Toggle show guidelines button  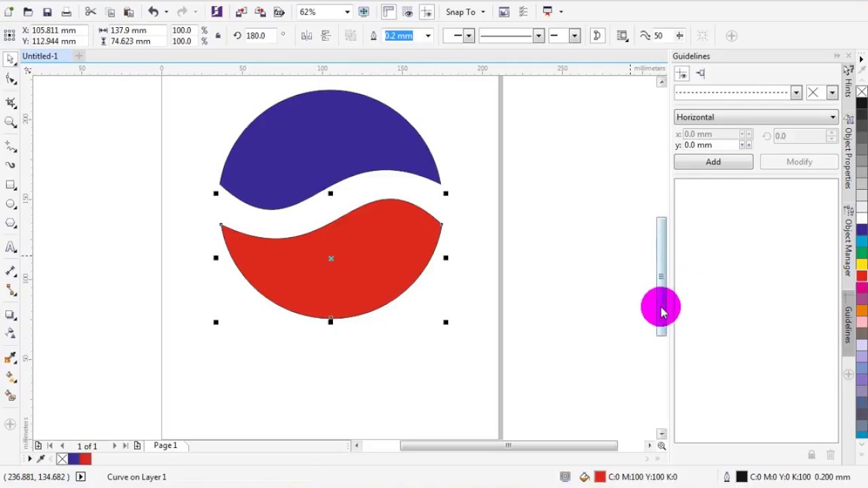427,12
